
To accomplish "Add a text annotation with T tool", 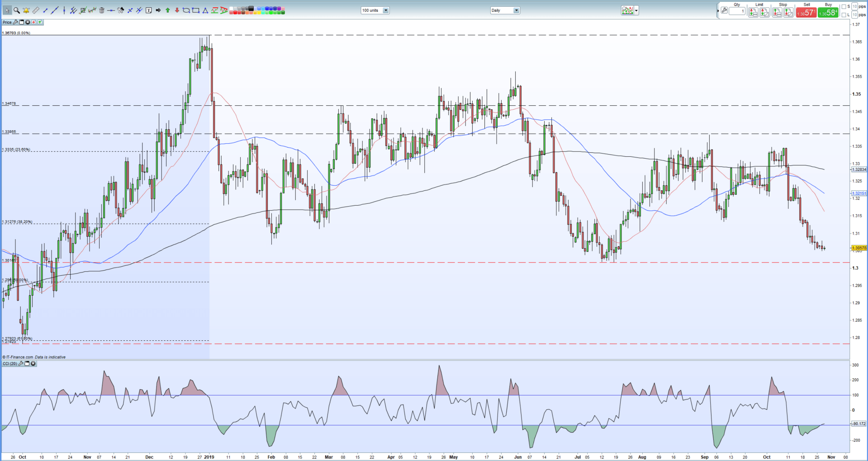I will click(x=148, y=10).
